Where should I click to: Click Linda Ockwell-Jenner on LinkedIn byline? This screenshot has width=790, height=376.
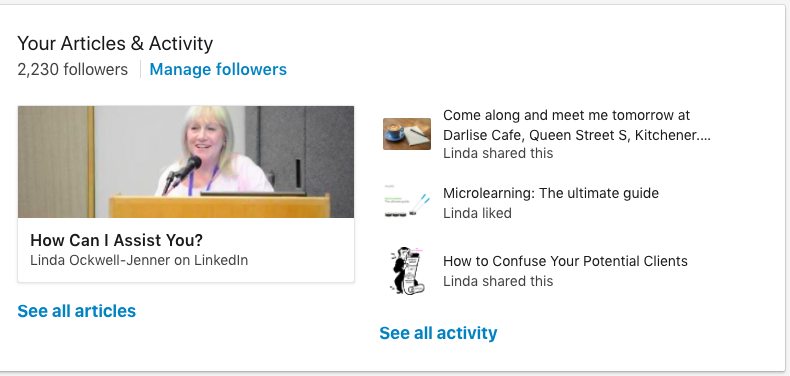(139, 260)
